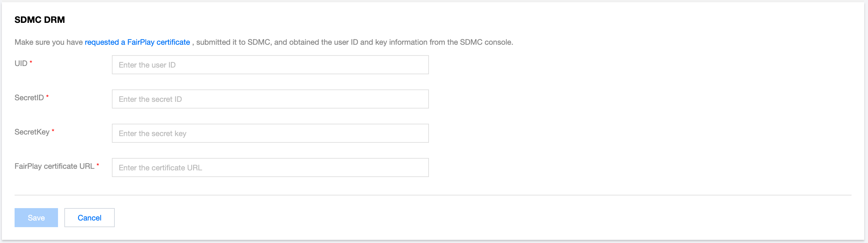Click the red asterisk beside UID
The image size is (868, 243).
[x=31, y=62]
